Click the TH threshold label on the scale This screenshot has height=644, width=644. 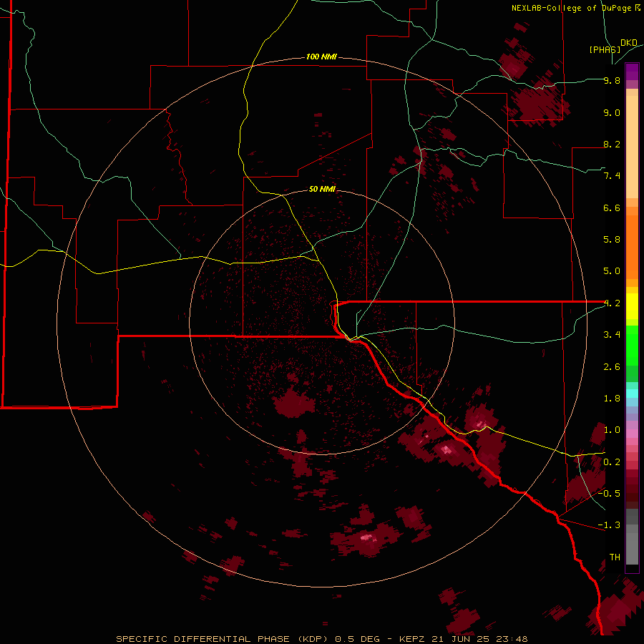click(x=615, y=557)
